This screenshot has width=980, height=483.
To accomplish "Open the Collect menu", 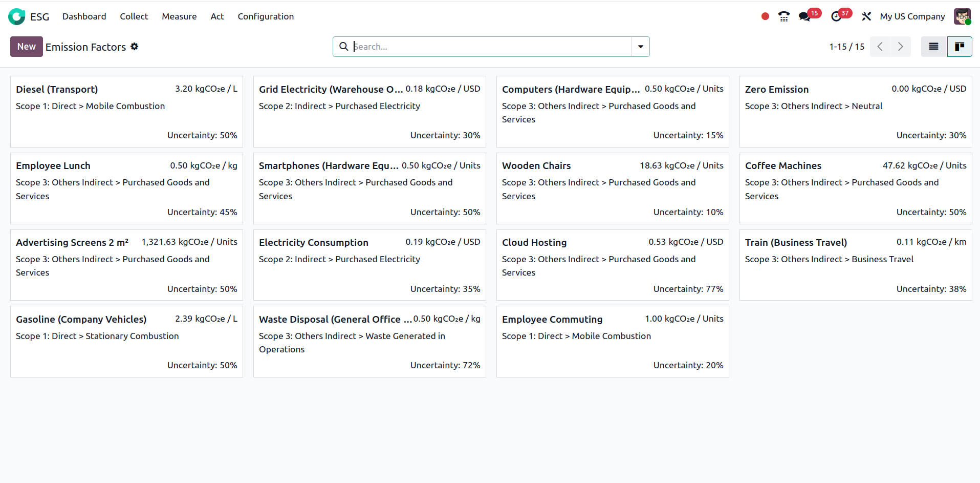I will 134,16.
